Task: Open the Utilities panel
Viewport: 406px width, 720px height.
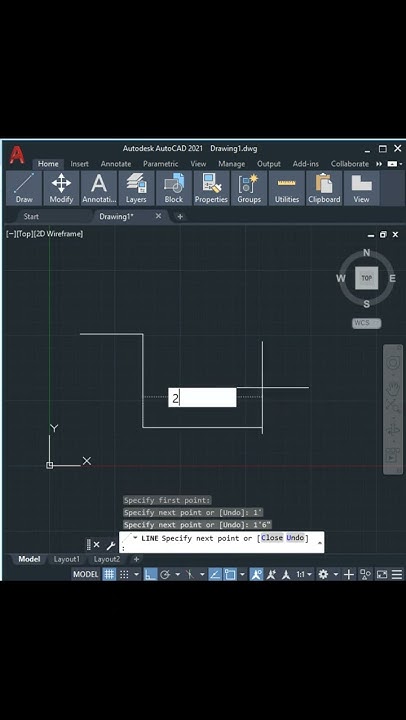Action: tap(287, 188)
